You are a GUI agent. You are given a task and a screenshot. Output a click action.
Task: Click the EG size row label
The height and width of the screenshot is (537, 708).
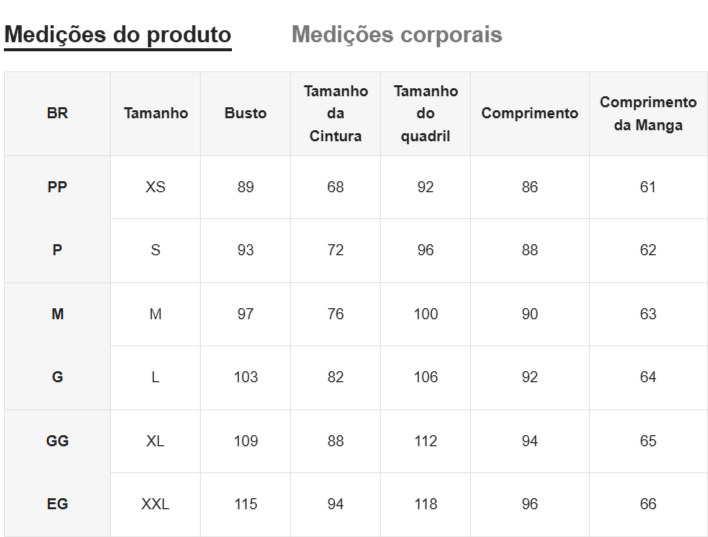(57, 504)
